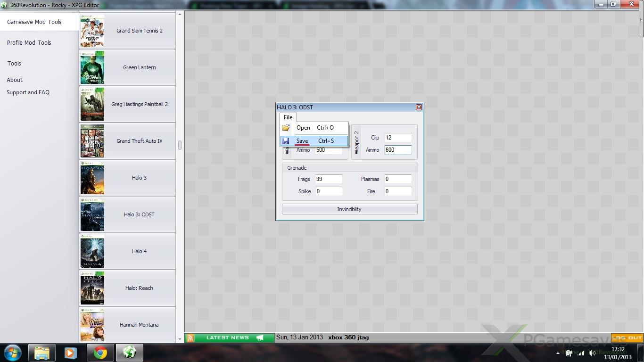Image resolution: width=644 pixels, height=362 pixels.
Task: Click the Windows Start orb
Action: [13, 353]
